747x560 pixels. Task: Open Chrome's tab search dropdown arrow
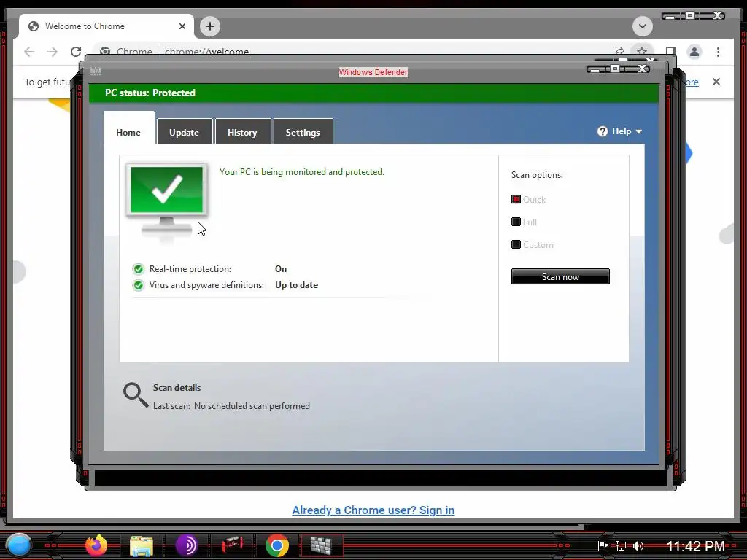pos(642,26)
